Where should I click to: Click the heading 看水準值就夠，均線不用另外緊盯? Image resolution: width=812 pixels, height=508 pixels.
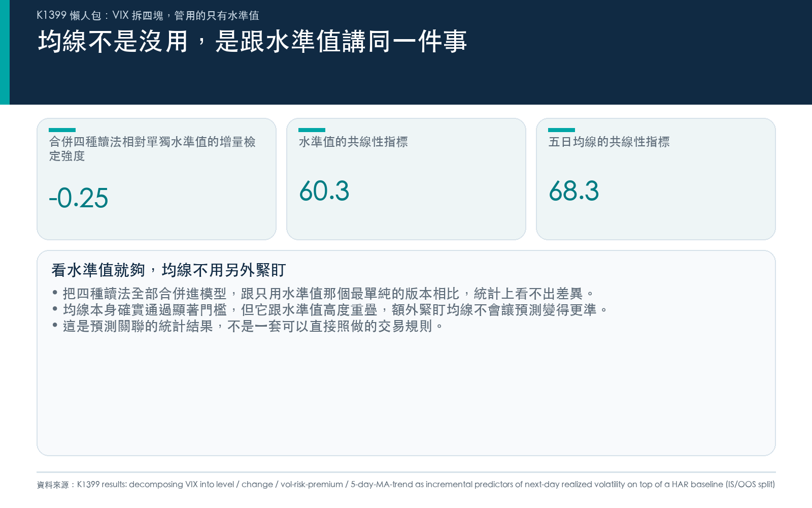click(169, 270)
